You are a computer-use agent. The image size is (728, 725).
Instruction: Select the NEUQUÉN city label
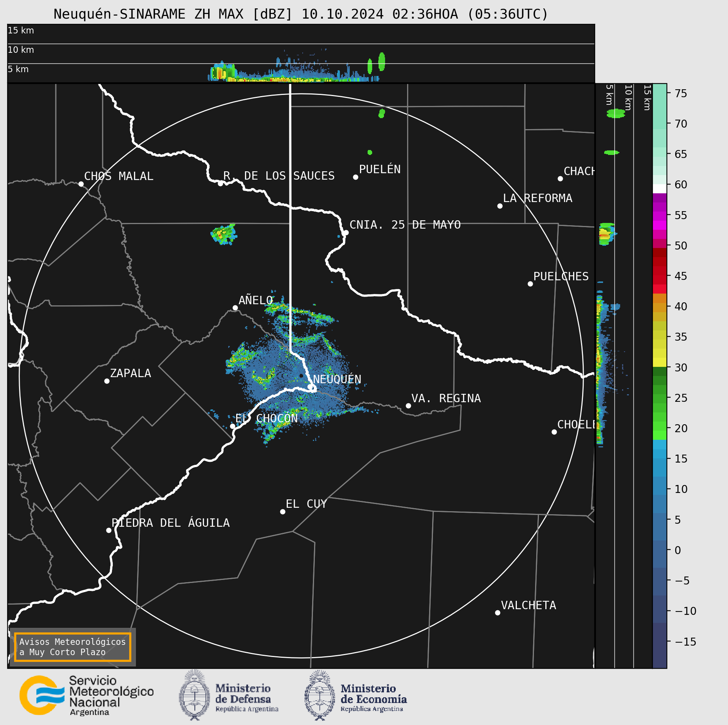[337, 379]
